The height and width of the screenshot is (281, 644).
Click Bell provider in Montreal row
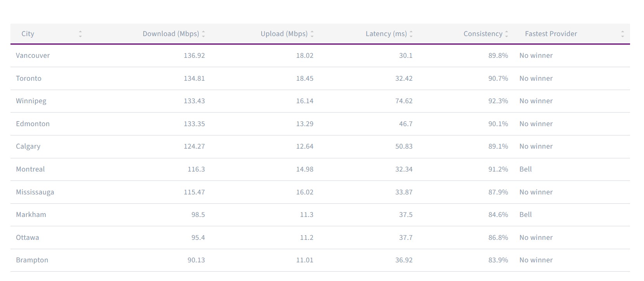pos(526,169)
